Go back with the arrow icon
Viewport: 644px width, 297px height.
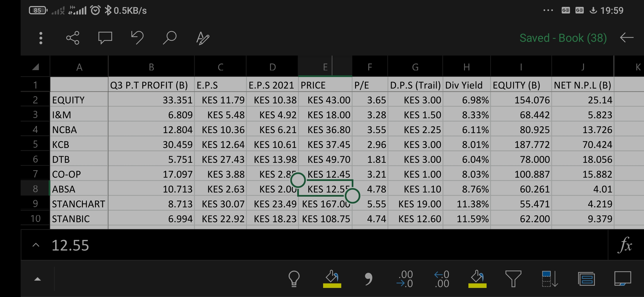627,38
